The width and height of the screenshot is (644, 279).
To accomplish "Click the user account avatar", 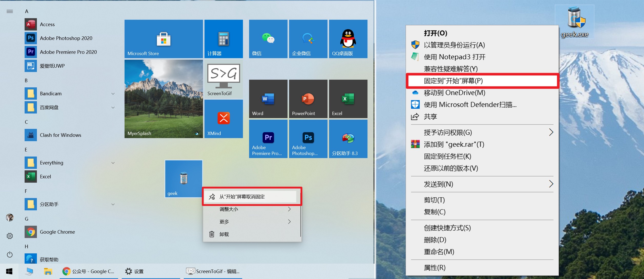I will pyautogui.click(x=10, y=218).
